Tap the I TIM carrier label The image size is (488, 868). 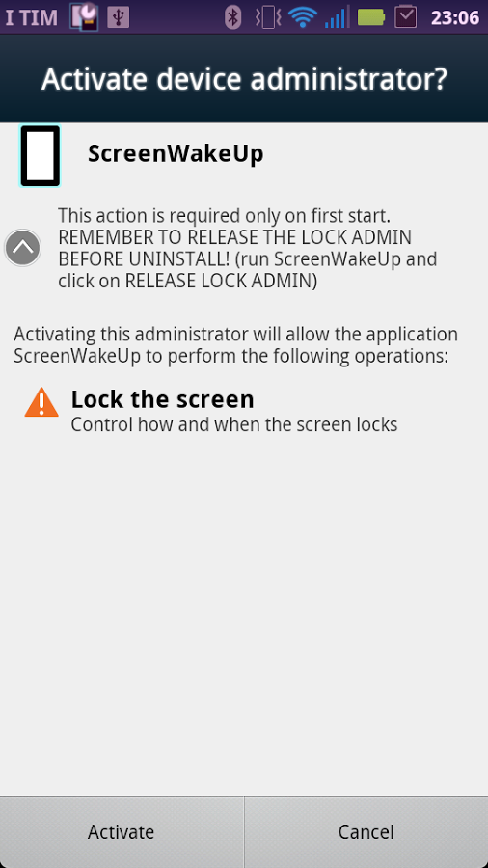pos(32,17)
